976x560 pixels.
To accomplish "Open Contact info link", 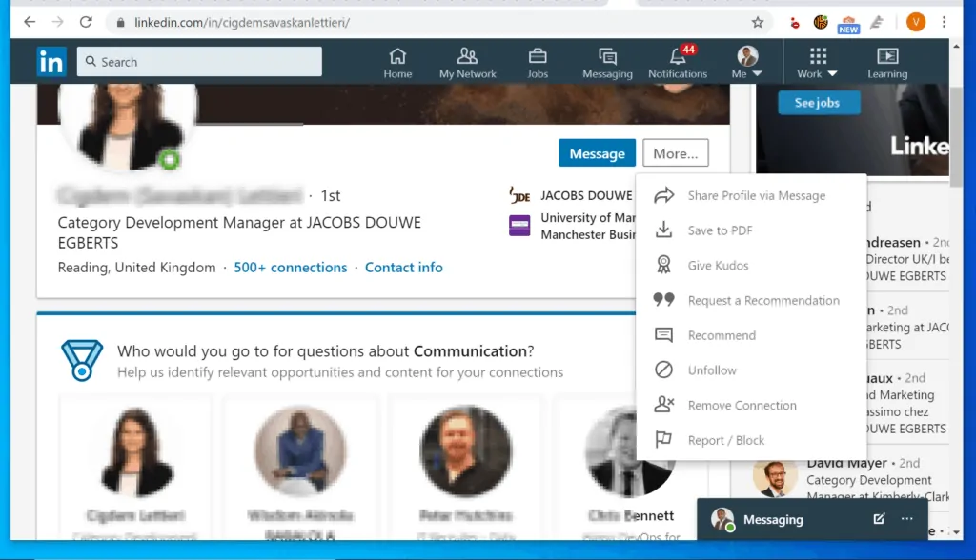I will coord(403,267).
